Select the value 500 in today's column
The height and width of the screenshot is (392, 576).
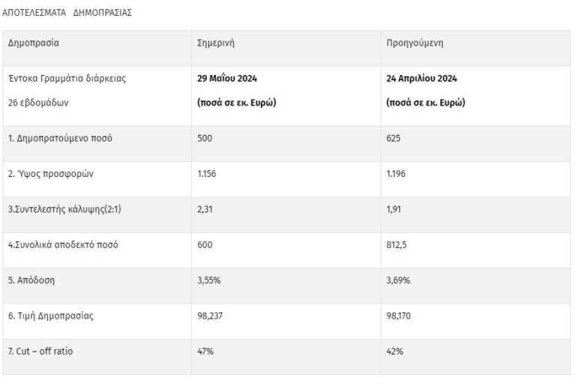pyautogui.click(x=204, y=139)
